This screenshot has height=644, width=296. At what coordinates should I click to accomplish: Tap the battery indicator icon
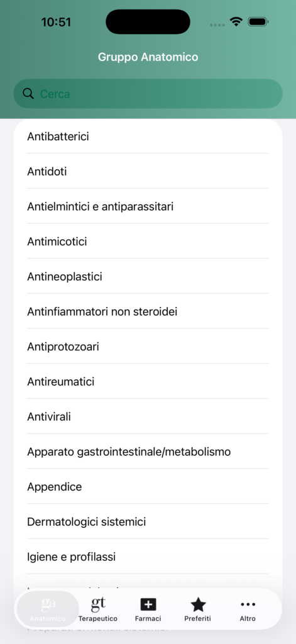258,21
